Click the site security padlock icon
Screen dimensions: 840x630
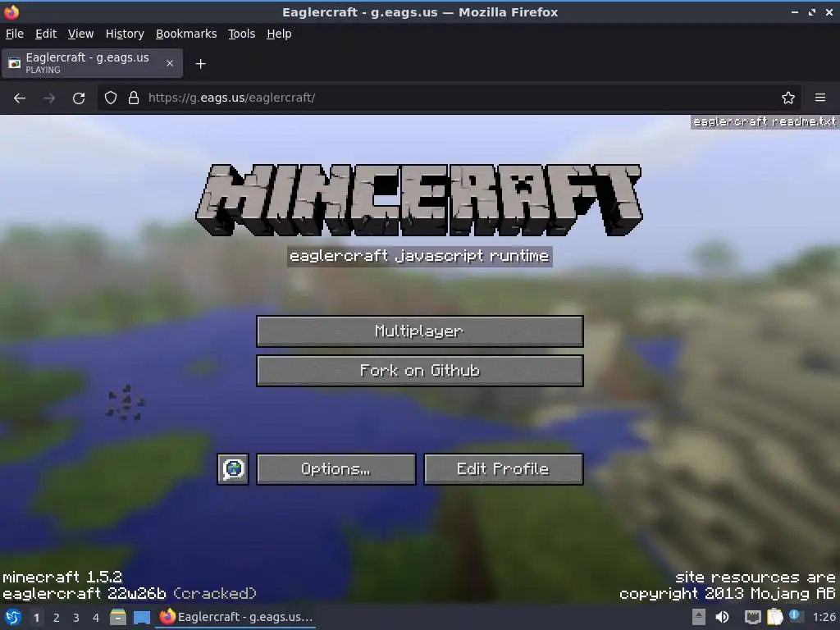pyautogui.click(x=134, y=98)
